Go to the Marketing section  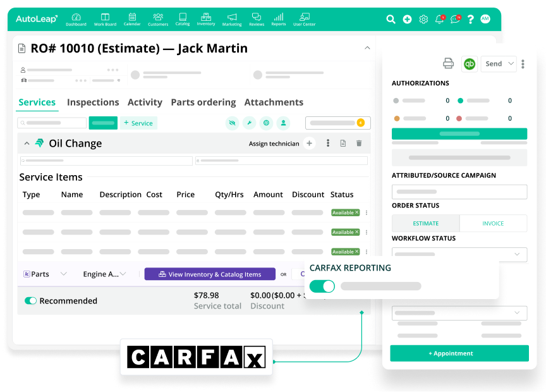[231, 20]
